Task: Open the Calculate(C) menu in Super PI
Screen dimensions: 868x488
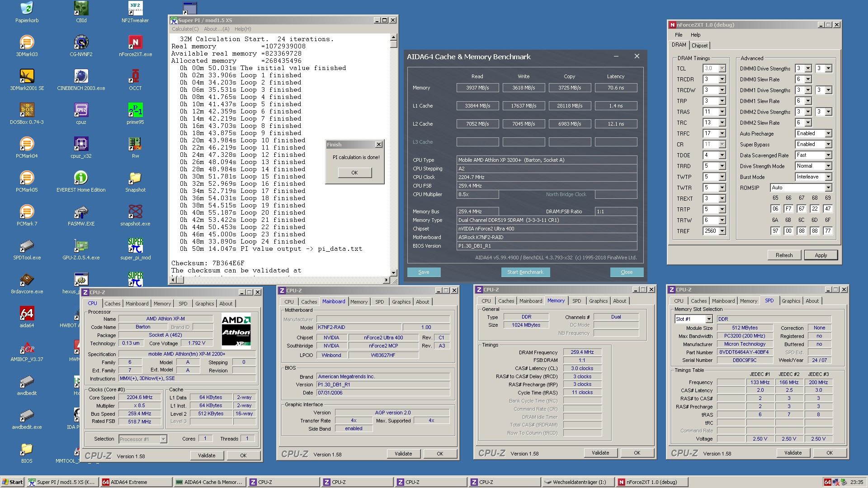Action: pos(185,29)
